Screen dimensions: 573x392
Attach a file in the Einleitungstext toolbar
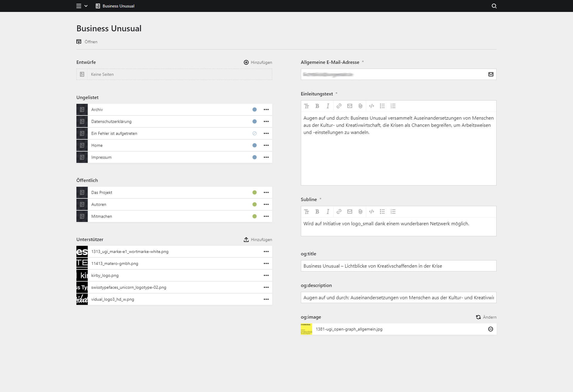point(360,106)
